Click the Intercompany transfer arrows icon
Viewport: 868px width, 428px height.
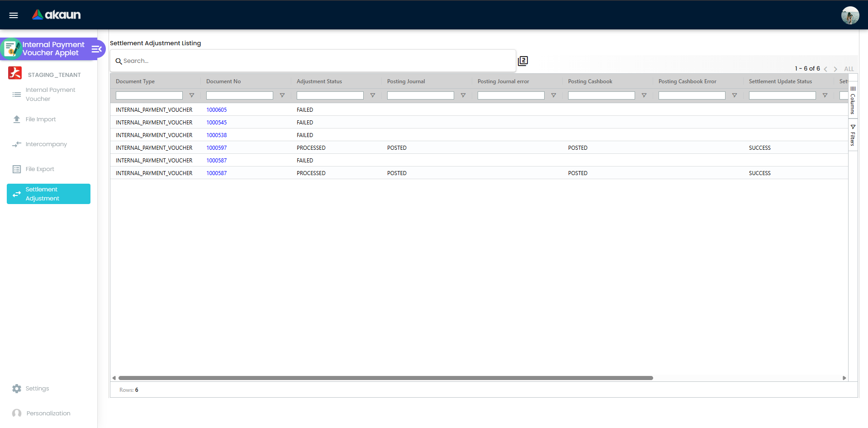[17, 144]
